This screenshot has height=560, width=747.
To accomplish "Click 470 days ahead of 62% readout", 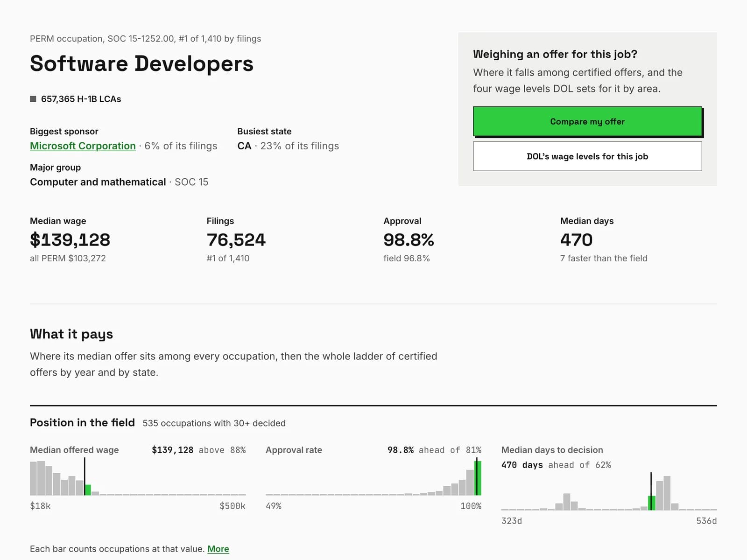I will [x=556, y=465].
